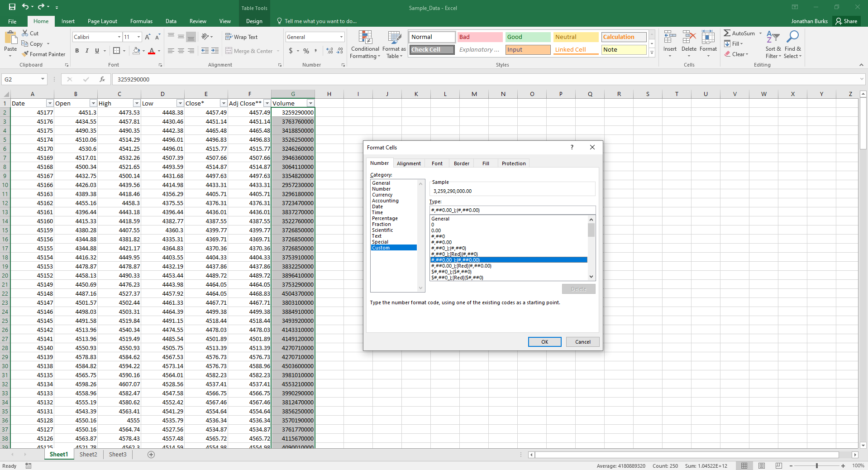Viewport: 868px width, 470px height.
Task: Toggle the Wrap Text option
Action: pyautogui.click(x=242, y=37)
